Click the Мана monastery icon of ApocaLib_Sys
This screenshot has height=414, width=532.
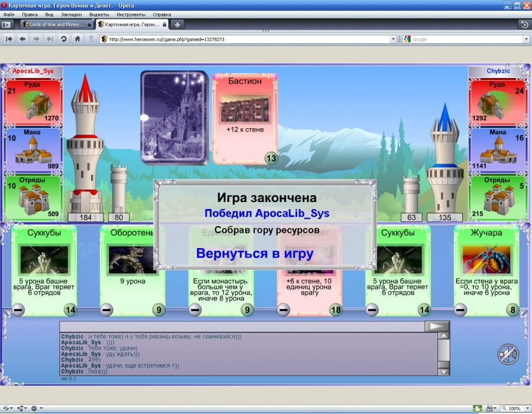[x=33, y=151]
